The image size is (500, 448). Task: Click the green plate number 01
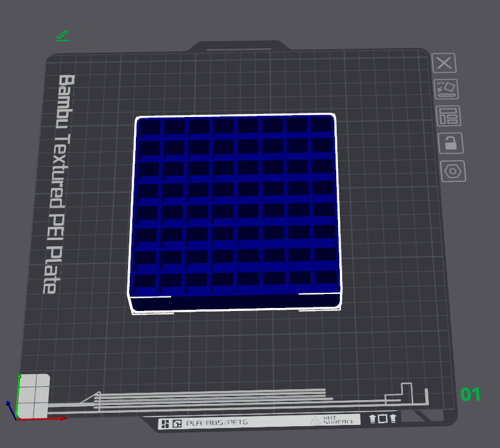470,394
